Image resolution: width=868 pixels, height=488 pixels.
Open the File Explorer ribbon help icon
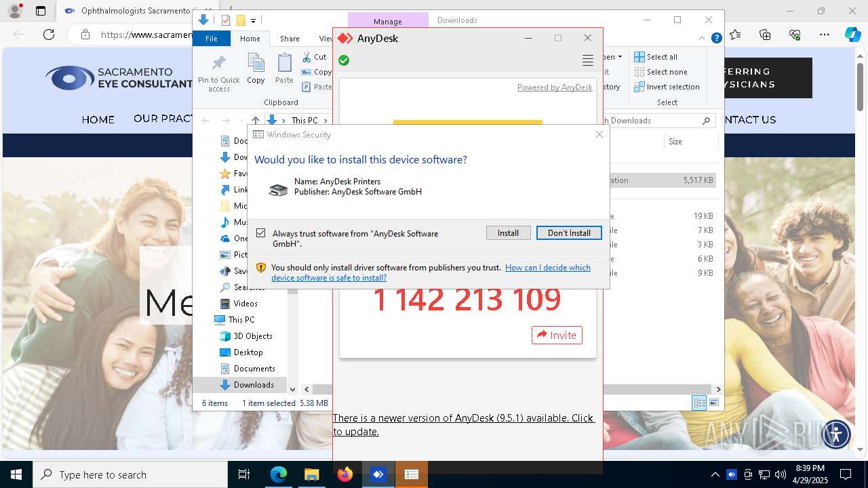click(x=716, y=39)
